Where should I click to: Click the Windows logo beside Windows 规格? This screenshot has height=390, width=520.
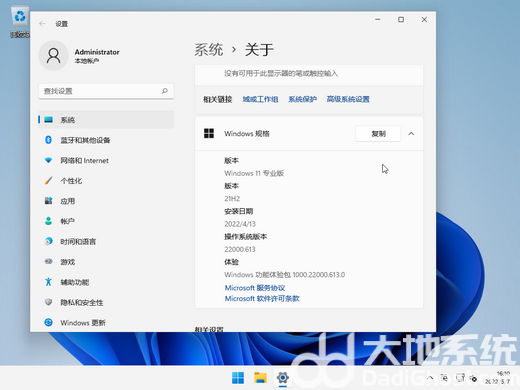click(x=209, y=133)
